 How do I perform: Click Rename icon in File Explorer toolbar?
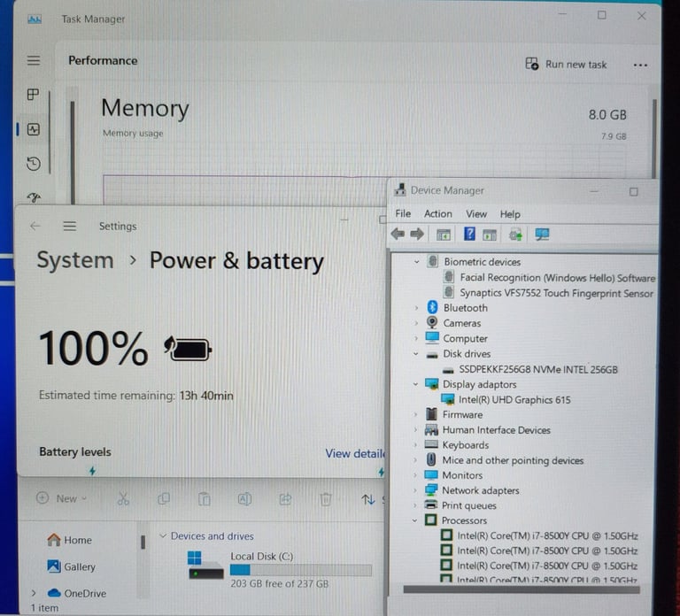[x=244, y=499]
